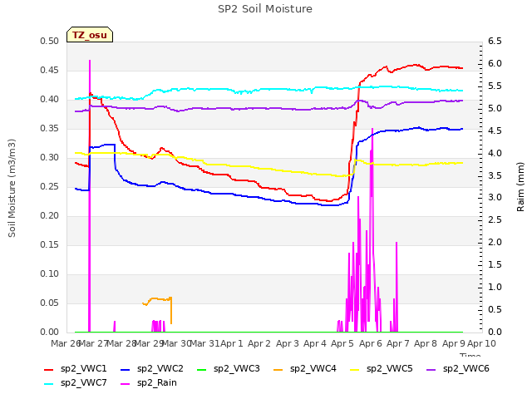Click the 0.30 left axis tick label

coord(50,157)
